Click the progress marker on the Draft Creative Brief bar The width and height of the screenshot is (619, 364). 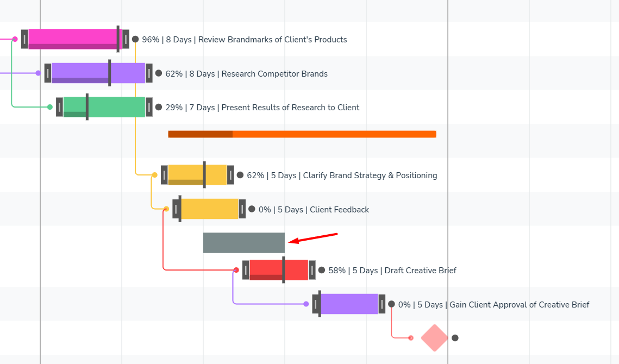(284, 270)
